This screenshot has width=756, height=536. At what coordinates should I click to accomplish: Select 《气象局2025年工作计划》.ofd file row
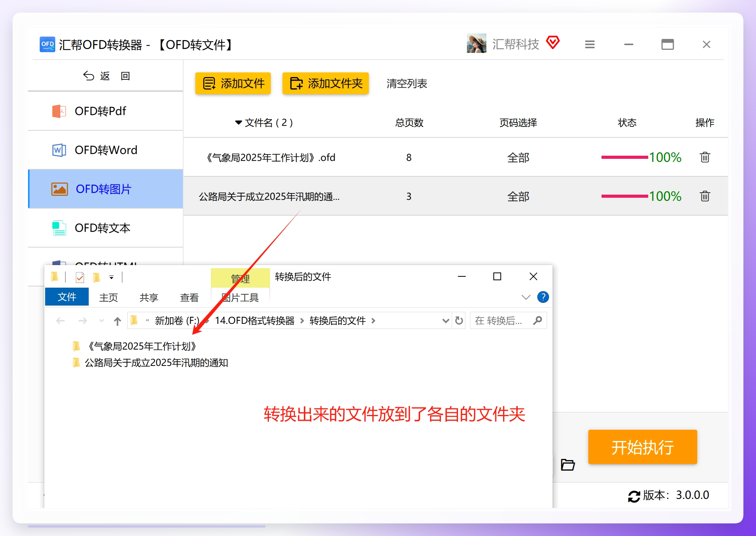pyautogui.click(x=455, y=157)
